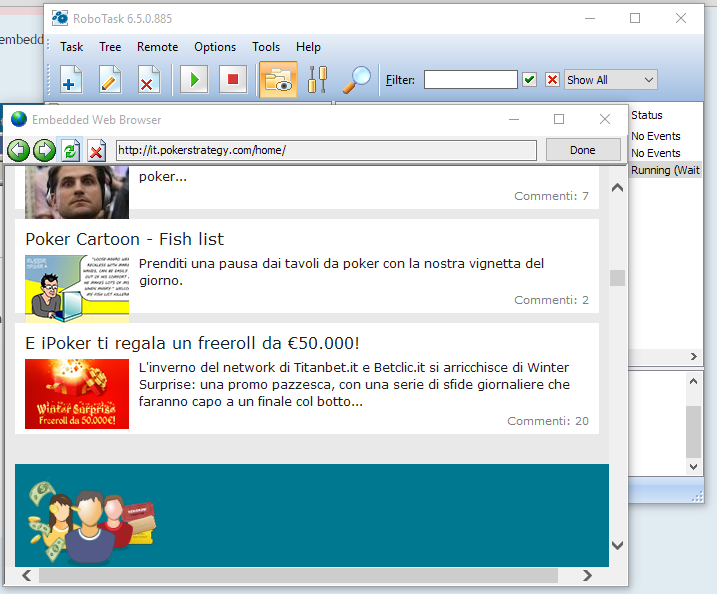Image resolution: width=717 pixels, height=594 pixels.
Task: Open the Poker Cartoon - Fish list article
Action: [124, 239]
